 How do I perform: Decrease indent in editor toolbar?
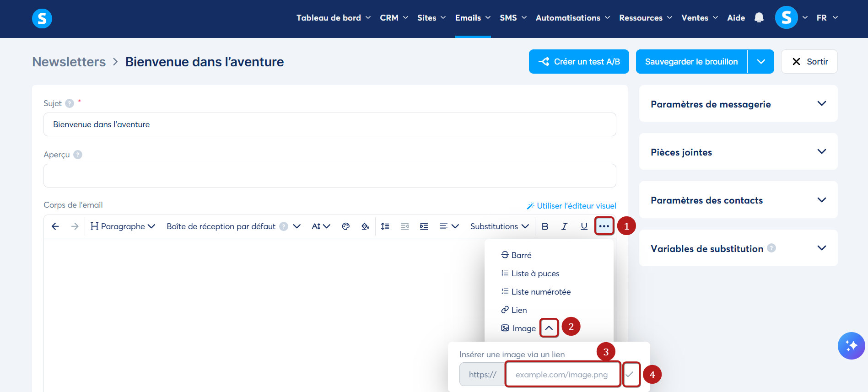pyautogui.click(x=405, y=226)
